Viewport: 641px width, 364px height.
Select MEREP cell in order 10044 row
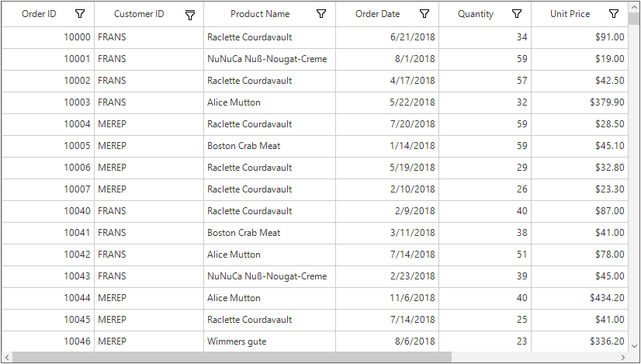click(x=149, y=298)
